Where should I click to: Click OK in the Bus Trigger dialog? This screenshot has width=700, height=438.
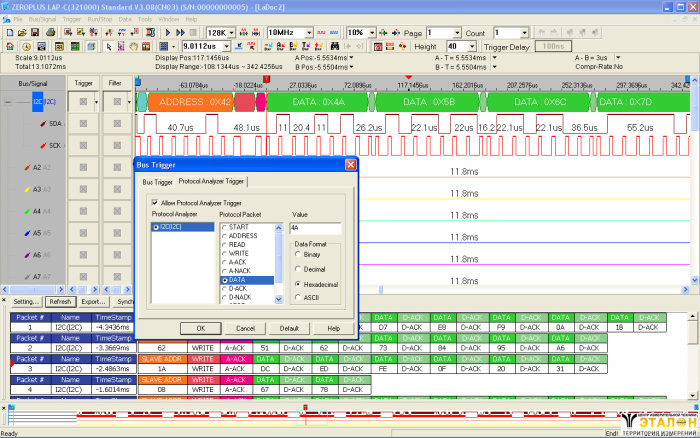[200, 328]
